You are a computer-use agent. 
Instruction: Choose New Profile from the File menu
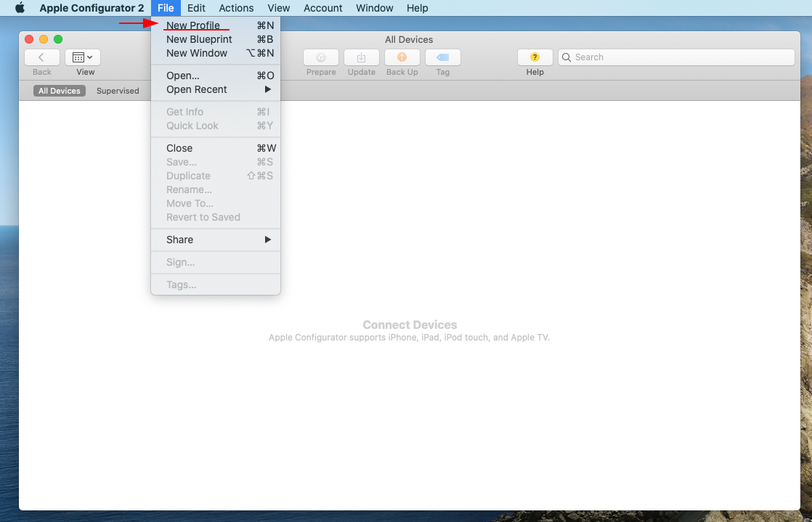[216, 25]
